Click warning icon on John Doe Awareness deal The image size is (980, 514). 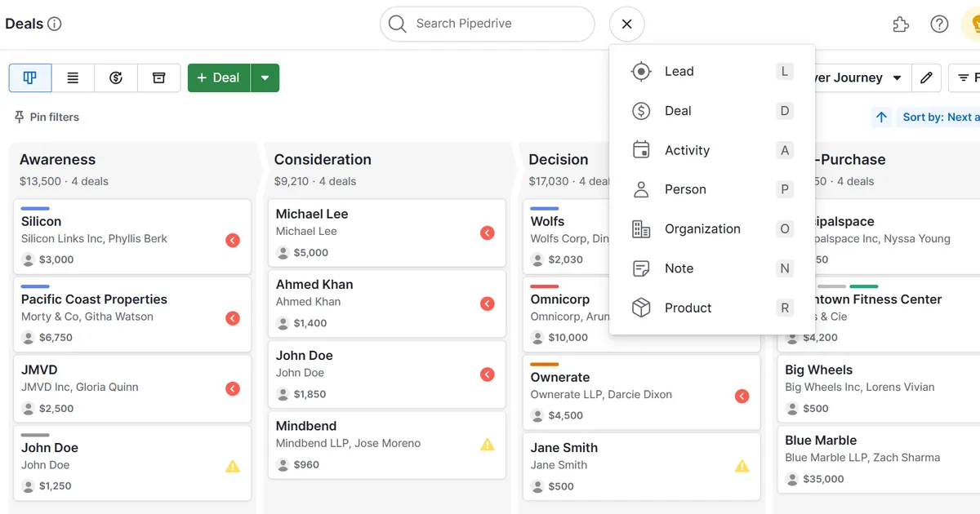coord(233,467)
